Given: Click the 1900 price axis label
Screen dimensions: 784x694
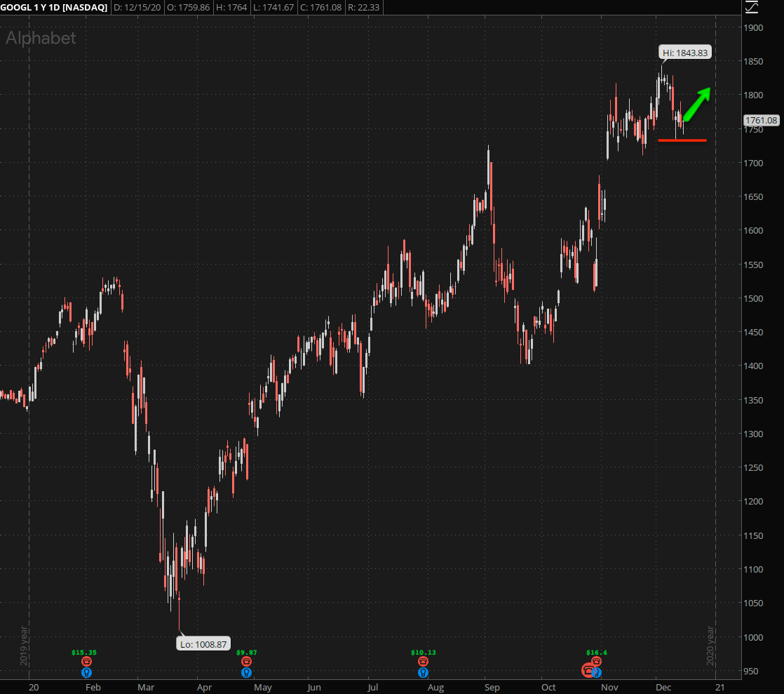Looking at the screenshot, I should pyautogui.click(x=753, y=27).
